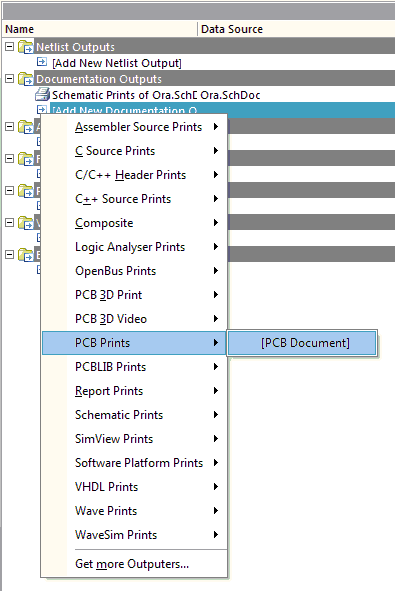Open Software Platform Prints submenu
Screen dimensions: 395x591
click(x=135, y=463)
